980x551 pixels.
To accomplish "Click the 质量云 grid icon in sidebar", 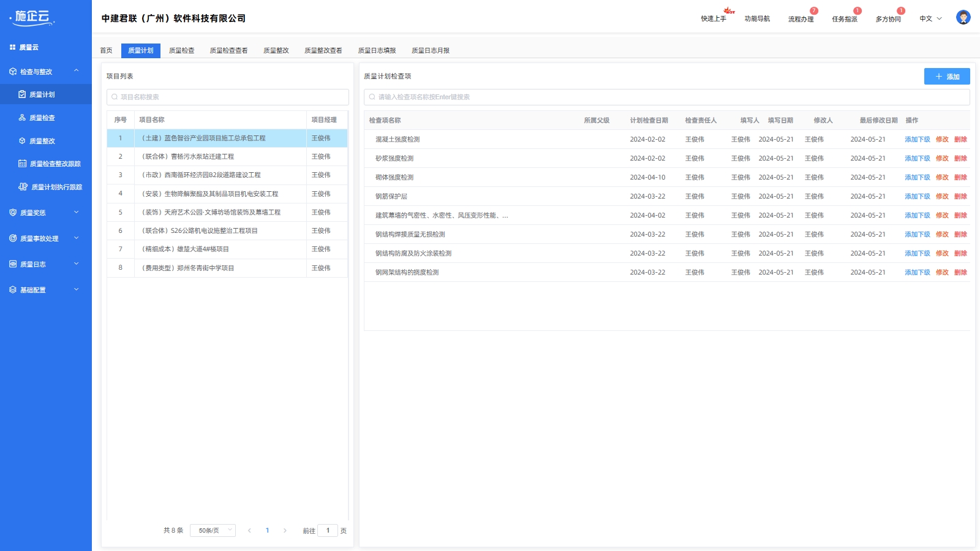I will point(12,47).
